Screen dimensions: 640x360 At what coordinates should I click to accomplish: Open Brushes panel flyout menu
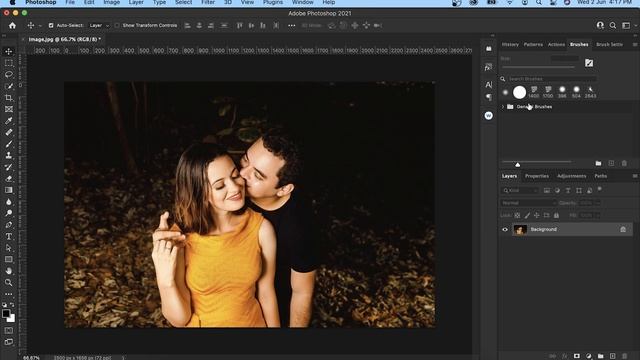[635, 44]
